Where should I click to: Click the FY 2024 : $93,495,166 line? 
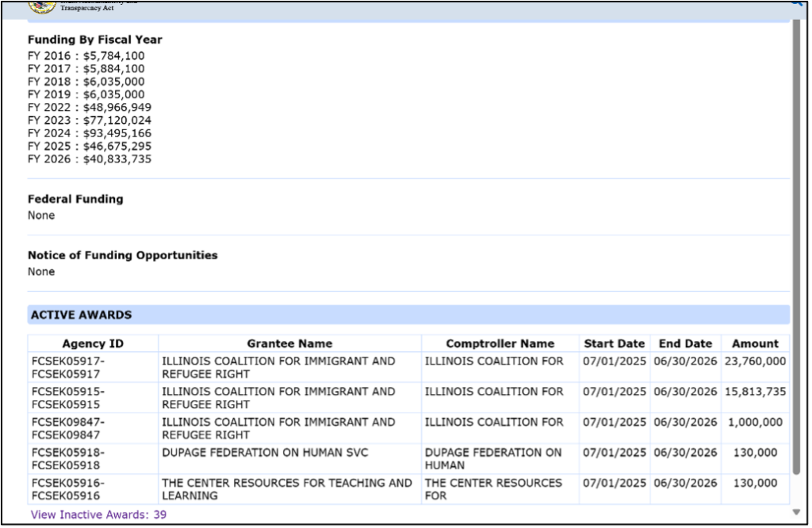click(x=90, y=133)
